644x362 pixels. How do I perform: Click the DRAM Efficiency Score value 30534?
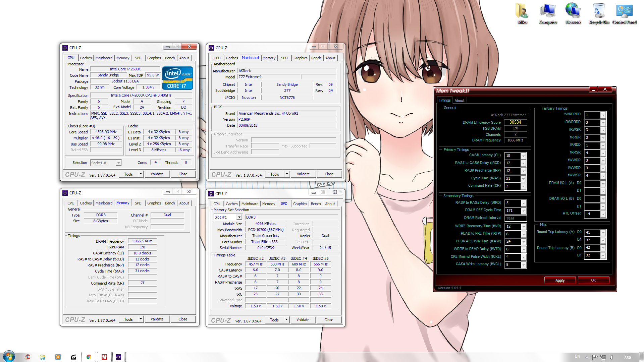pyautogui.click(x=515, y=122)
